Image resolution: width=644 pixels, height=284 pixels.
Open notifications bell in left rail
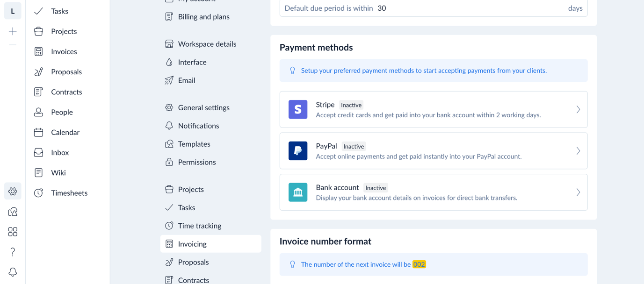click(x=13, y=272)
